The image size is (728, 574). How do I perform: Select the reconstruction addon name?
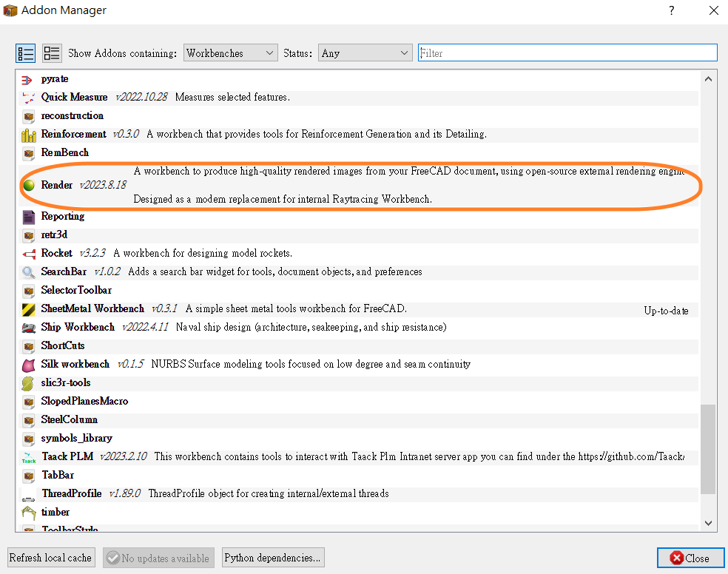click(73, 115)
